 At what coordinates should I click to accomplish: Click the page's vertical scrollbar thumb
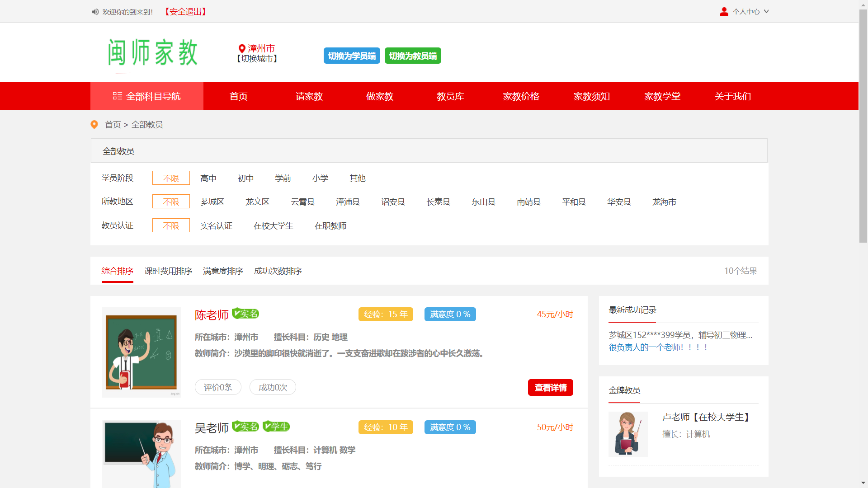click(863, 127)
